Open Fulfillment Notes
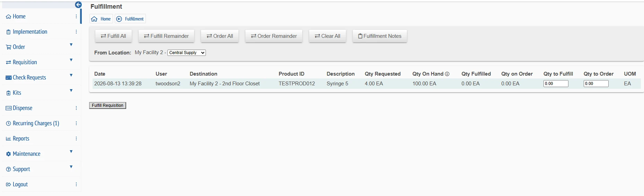Viewport: 644px width, 196px height. point(380,36)
